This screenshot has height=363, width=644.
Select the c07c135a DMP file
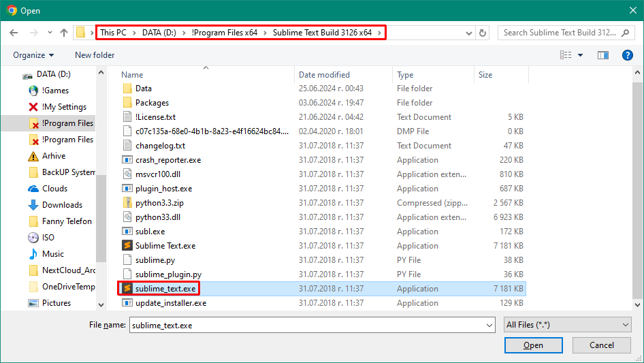[x=212, y=131]
